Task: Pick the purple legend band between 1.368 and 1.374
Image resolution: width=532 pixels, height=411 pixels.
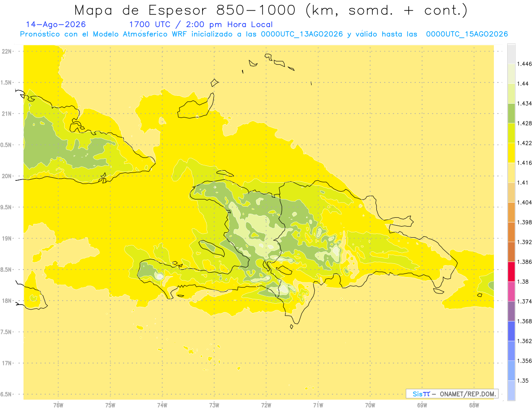Action: point(511,311)
